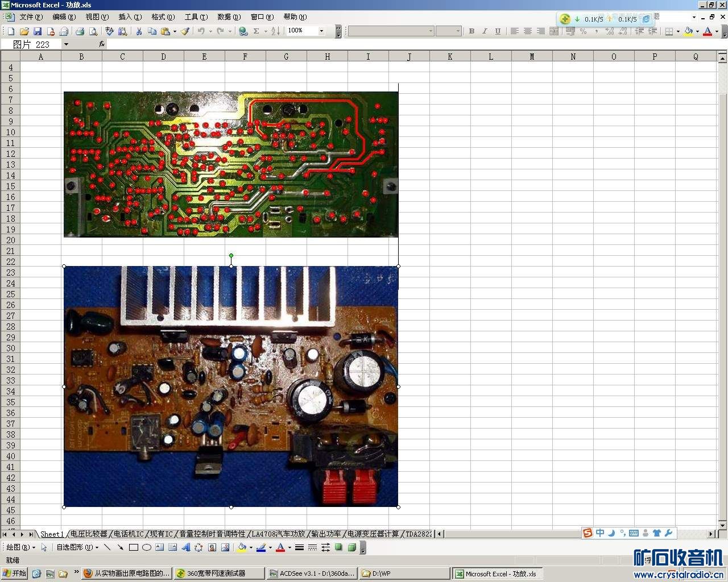Copy the selected picture
This screenshot has height=582, width=728.
[x=152, y=31]
